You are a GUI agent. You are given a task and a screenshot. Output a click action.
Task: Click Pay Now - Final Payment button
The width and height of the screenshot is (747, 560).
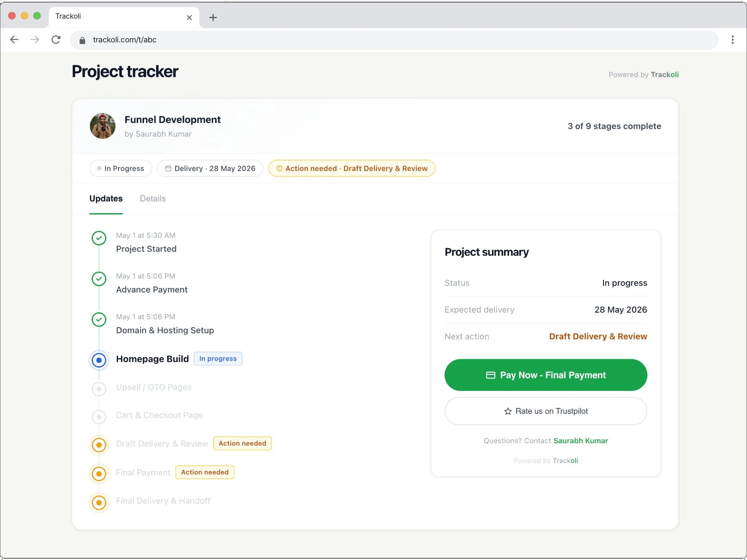pos(546,375)
